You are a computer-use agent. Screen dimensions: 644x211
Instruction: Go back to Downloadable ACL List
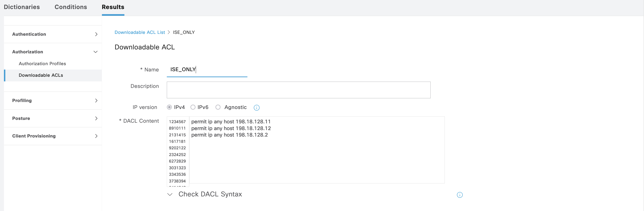(139, 32)
